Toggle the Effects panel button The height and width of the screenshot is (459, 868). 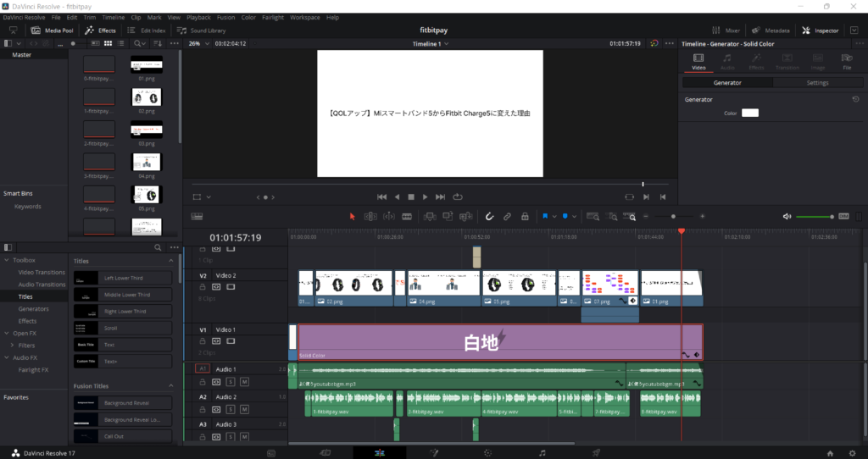coord(100,30)
